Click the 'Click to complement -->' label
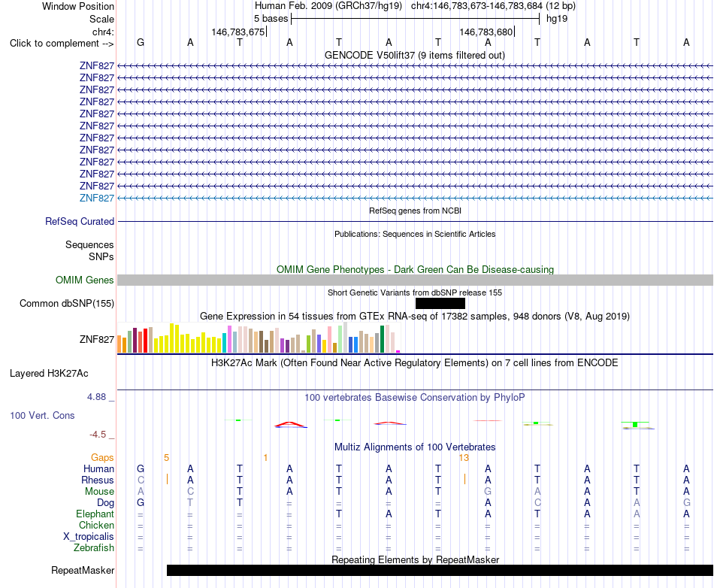 [x=62, y=44]
